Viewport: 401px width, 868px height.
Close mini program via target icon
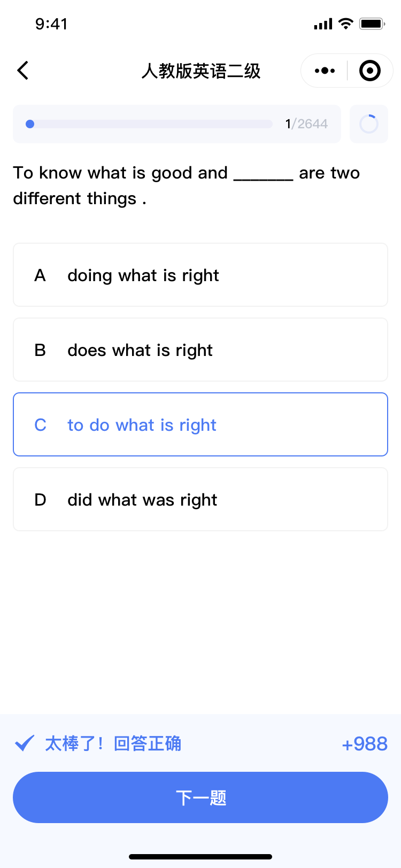coord(369,71)
